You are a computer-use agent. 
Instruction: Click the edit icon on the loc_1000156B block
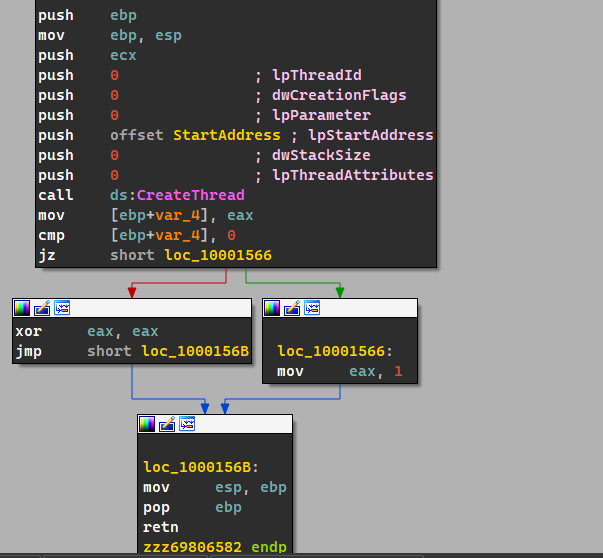click(x=167, y=424)
